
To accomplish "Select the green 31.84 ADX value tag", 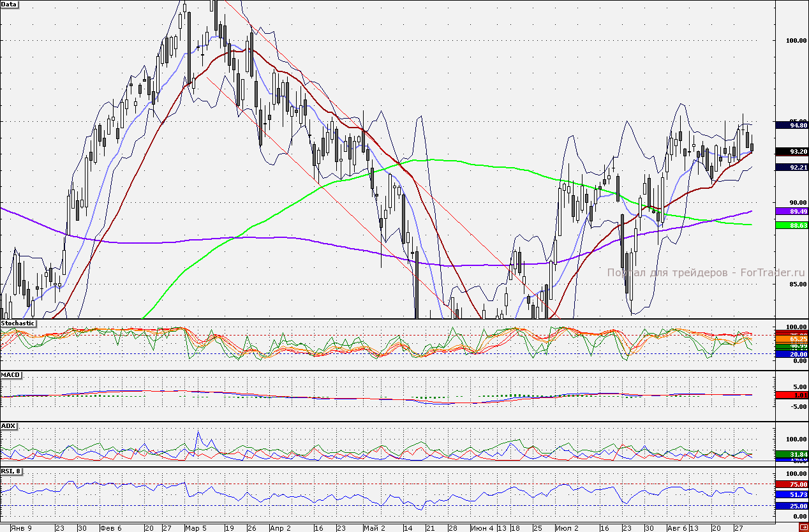I will pos(791,454).
